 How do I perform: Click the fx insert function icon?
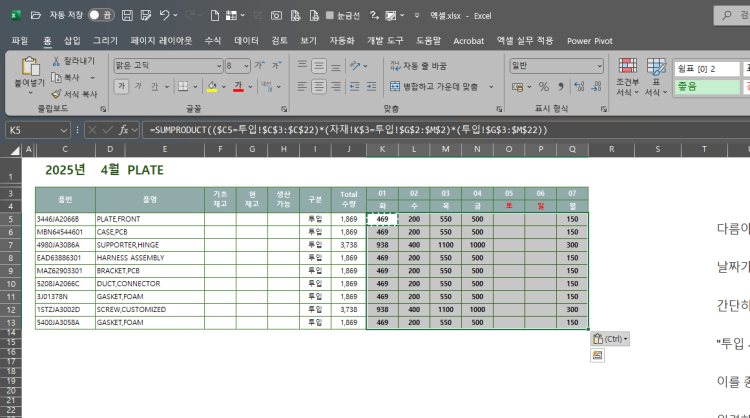pyautogui.click(x=123, y=130)
